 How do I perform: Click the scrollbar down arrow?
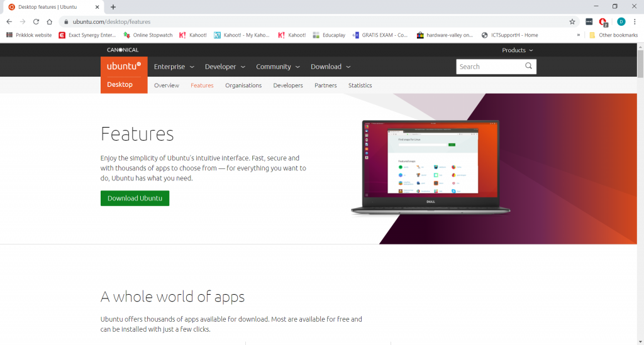(x=640, y=341)
